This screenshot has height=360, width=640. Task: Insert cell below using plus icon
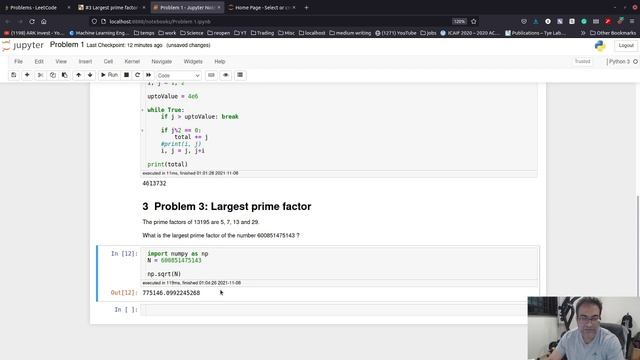[27, 75]
